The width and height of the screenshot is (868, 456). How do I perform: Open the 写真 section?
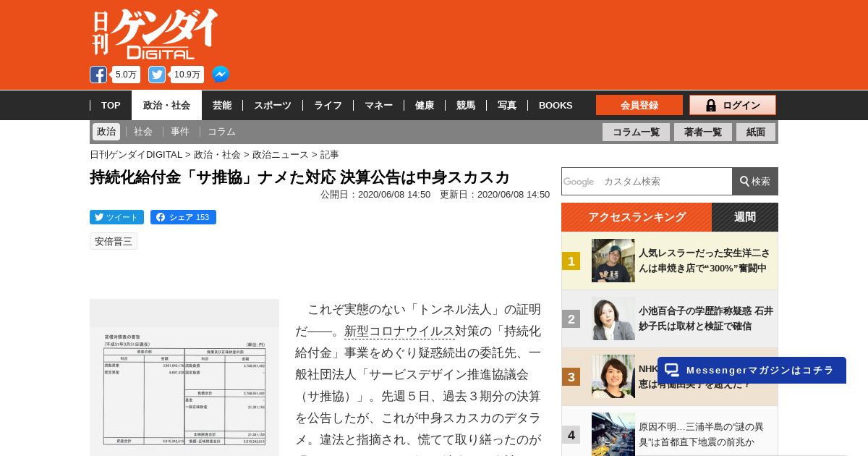(507, 105)
